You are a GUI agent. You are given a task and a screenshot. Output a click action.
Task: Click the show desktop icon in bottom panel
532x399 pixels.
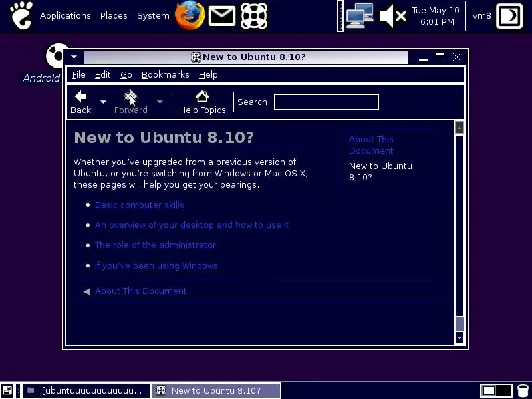point(7,390)
